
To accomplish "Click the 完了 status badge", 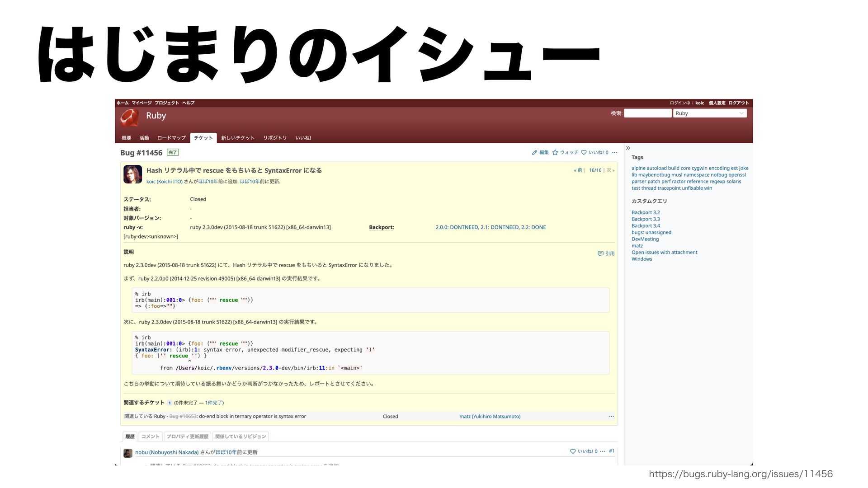I will (173, 153).
